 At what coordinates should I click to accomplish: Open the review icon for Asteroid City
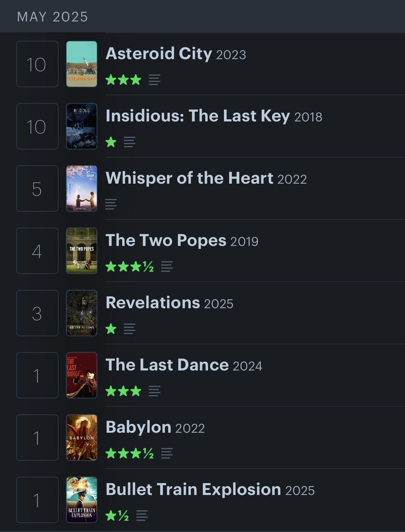tap(154, 80)
